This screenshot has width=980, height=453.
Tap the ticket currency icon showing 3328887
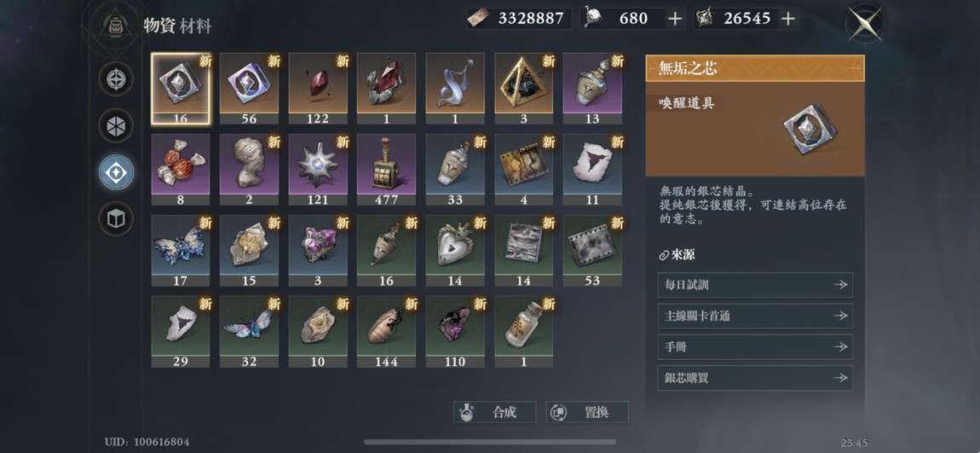click(480, 19)
